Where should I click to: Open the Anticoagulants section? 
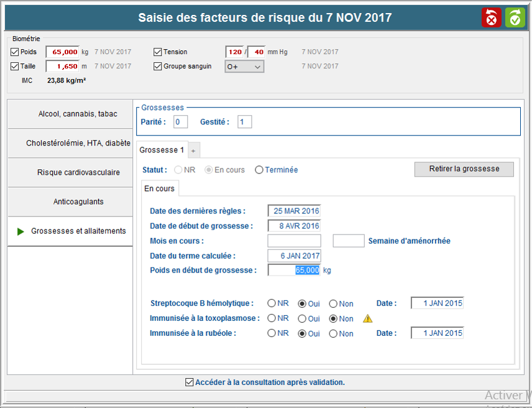[70, 202]
